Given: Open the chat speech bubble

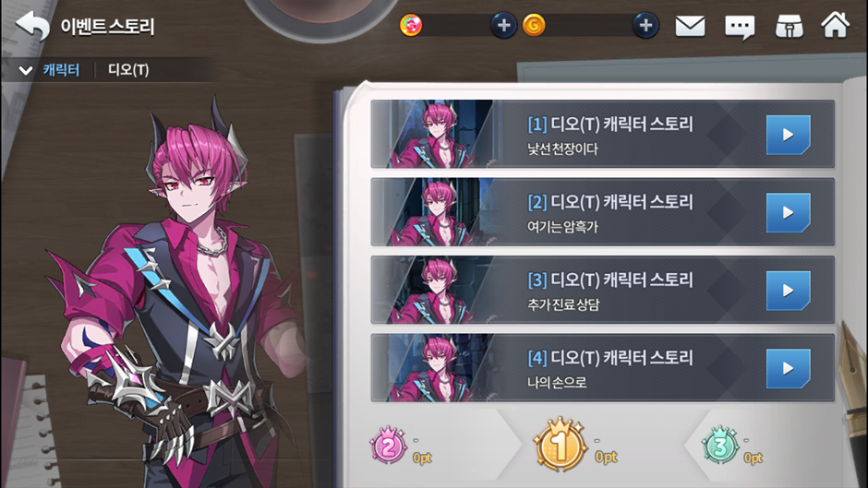Looking at the screenshot, I should pyautogui.click(x=740, y=27).
